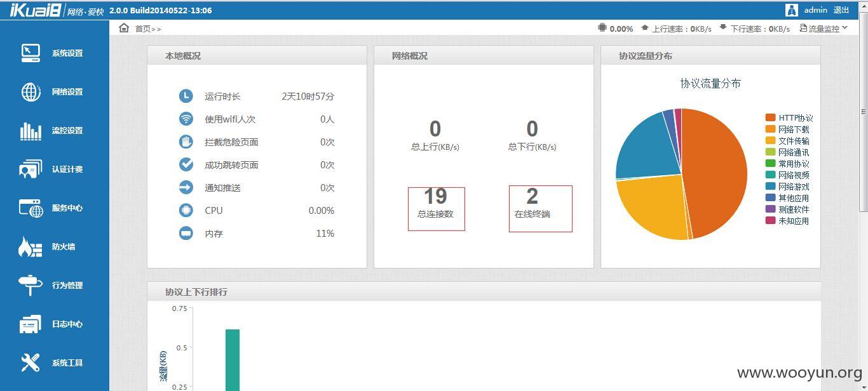Click the CPU chip icon in top status bar
The image size is (868, 391).
click(x=602, y=28)
